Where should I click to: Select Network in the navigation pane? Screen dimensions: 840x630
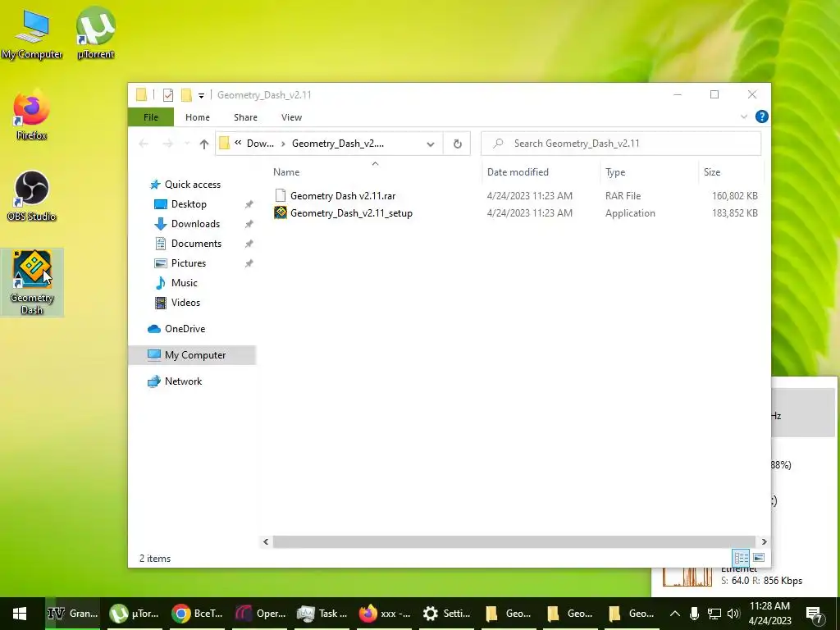(183, 381)
